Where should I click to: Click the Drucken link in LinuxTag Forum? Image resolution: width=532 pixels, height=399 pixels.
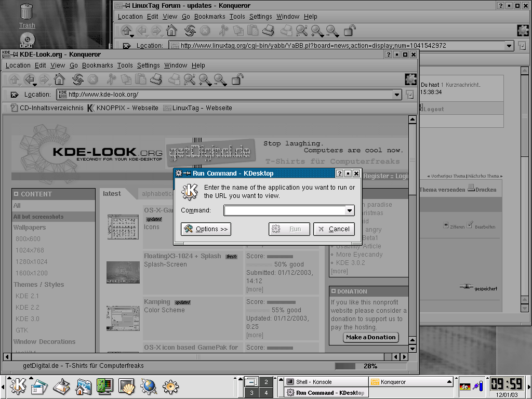(x=482, y=189)
